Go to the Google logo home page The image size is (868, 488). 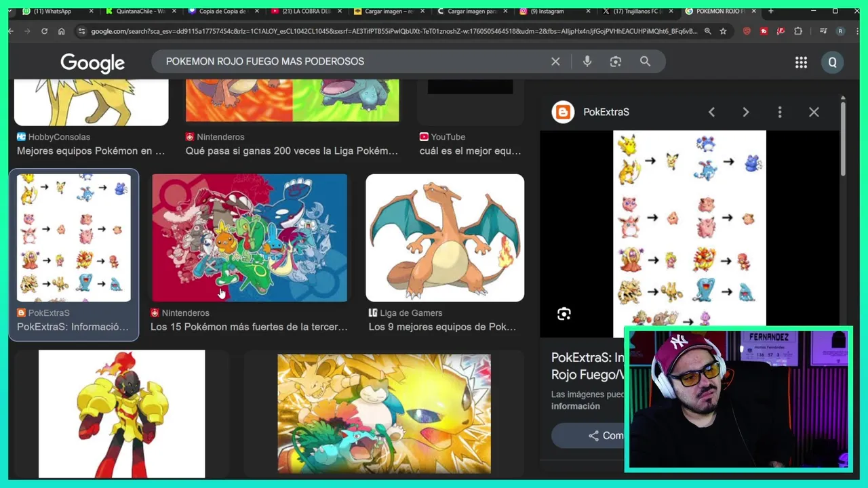click(92, 63)
